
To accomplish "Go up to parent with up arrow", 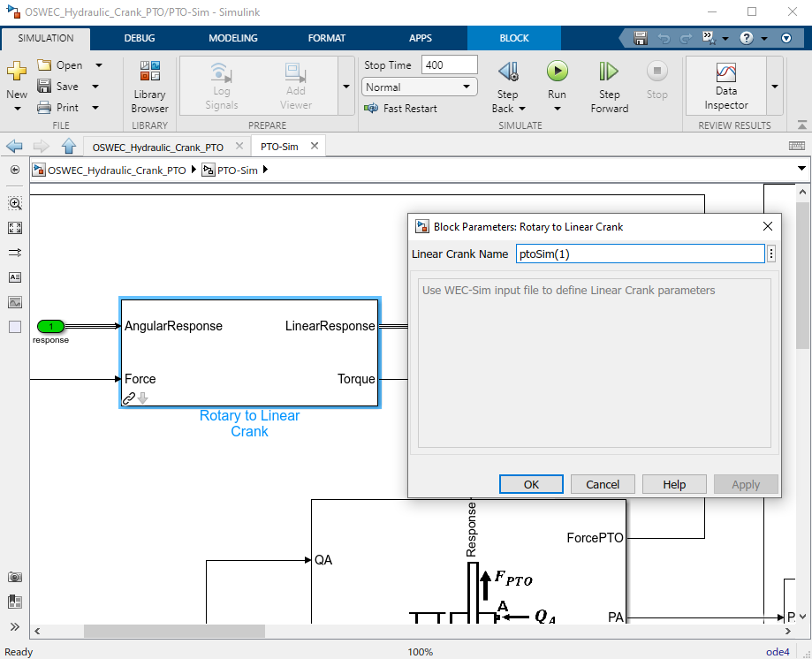I will 68,147.
